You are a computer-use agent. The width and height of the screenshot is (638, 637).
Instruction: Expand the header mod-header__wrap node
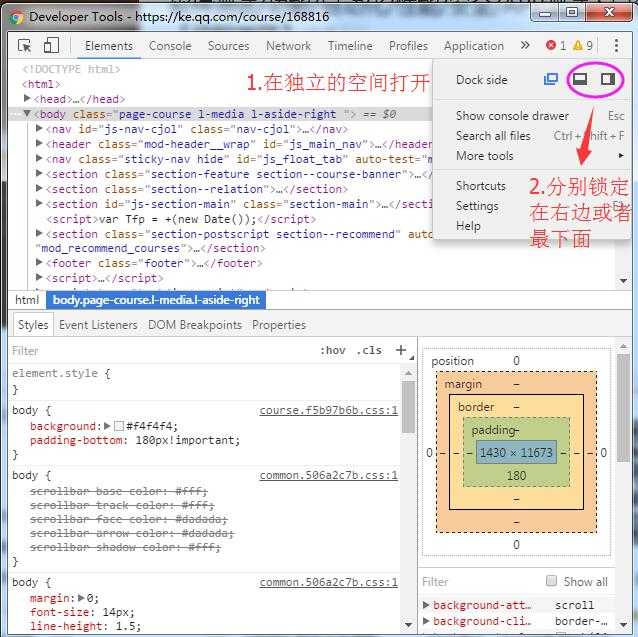point(39,143)
